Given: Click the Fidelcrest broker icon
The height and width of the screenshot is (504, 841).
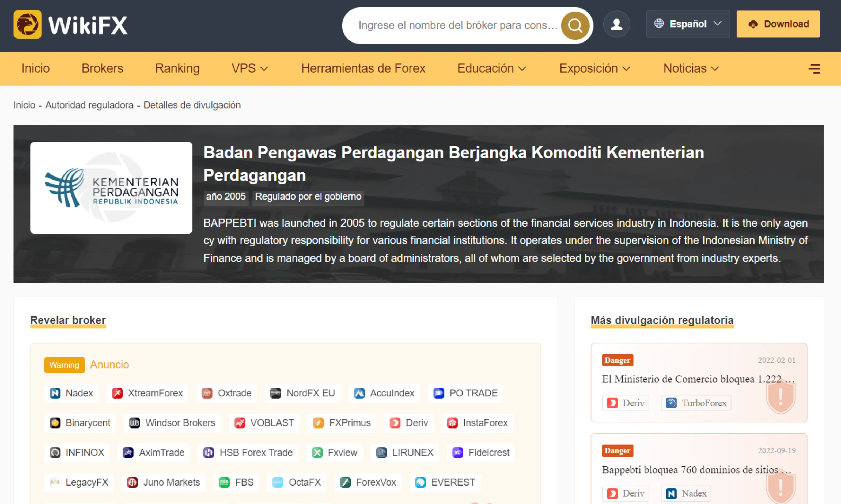Looking at the screenshot, I should coord(458,453).
